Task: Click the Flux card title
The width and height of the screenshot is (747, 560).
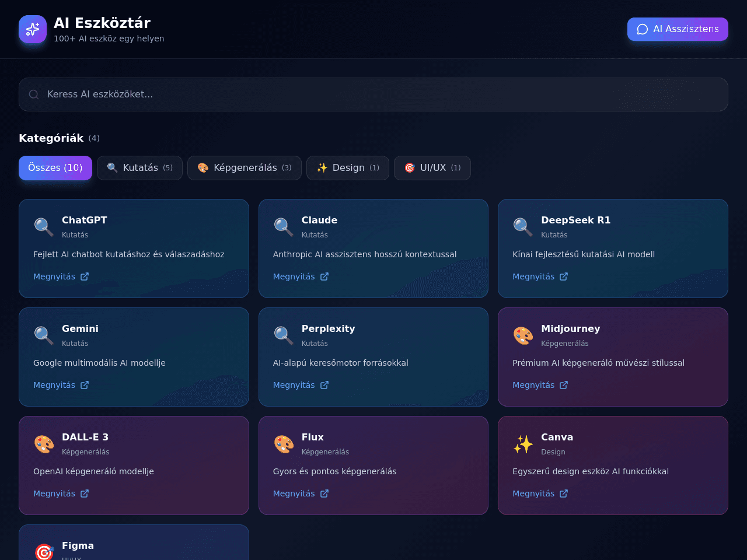Action: click(x=312, y=437)
